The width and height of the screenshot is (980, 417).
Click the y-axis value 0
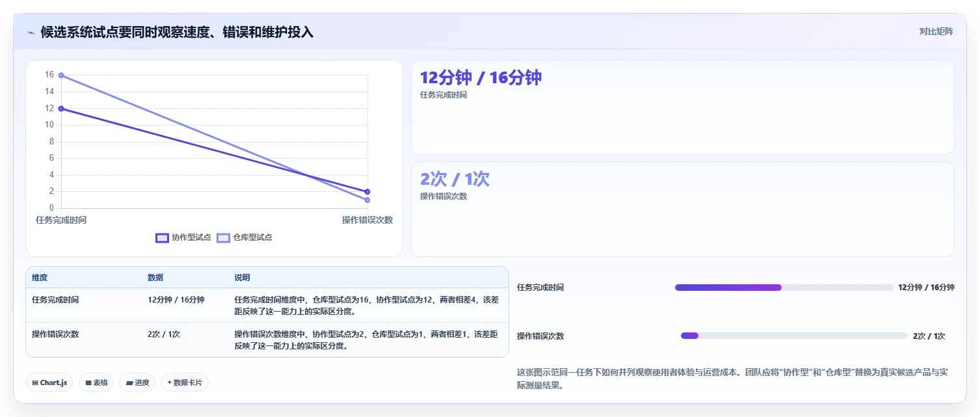pyautogui.click(x=52, y=208)
